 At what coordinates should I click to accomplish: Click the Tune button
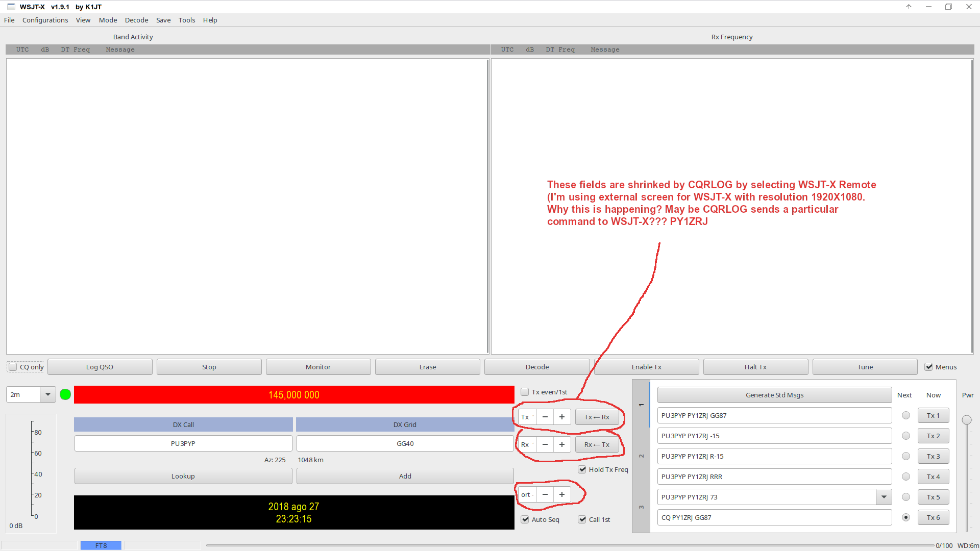click(x=865, y=367)
